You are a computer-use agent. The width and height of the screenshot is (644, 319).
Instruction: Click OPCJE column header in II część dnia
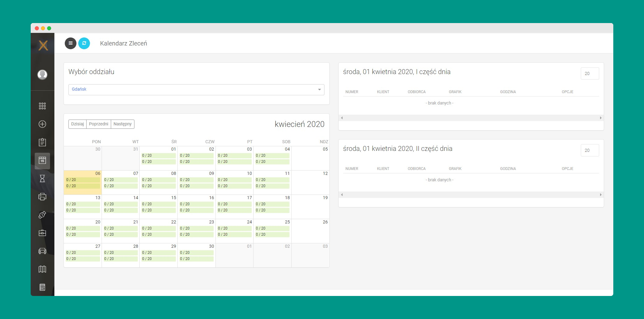(568, 169)
